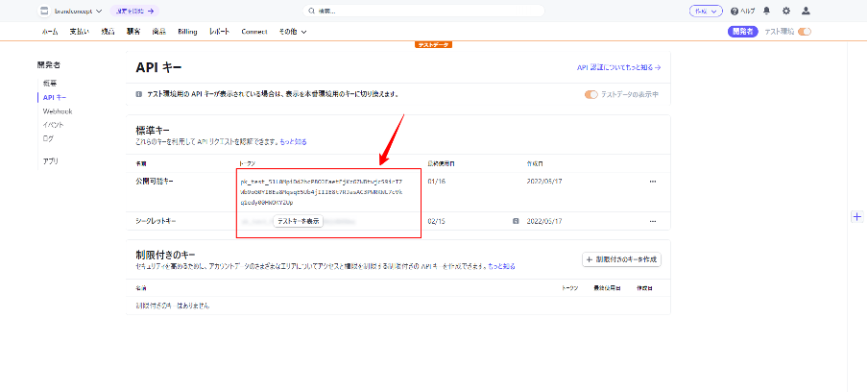
Task: Click the plus icon on right edge panel
Action: (856, 217)
